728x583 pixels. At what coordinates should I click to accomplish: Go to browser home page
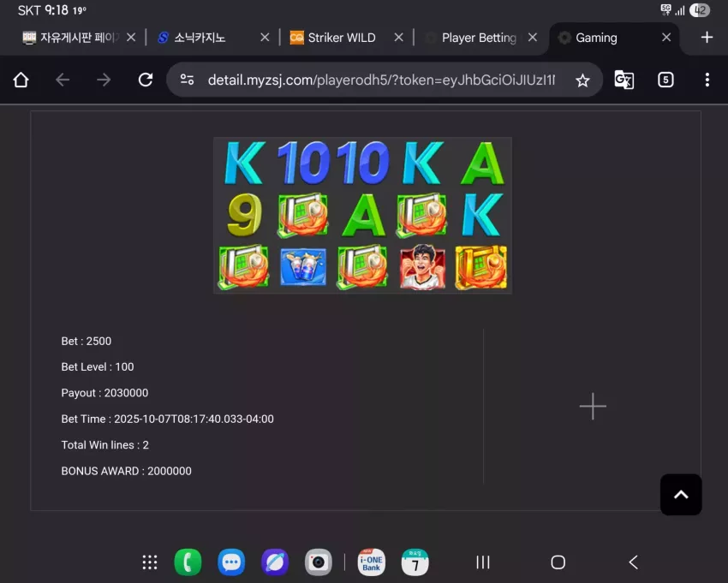(21, 80)
